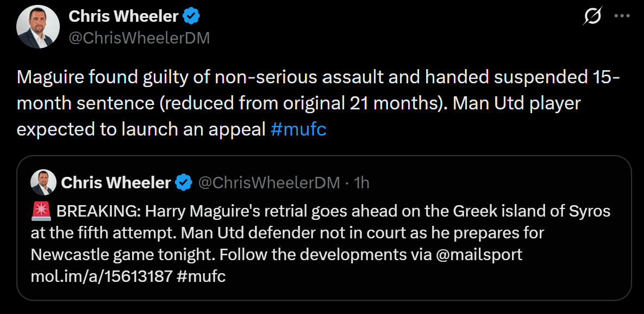Open quoted tweet by clicking its retrial text
This screenshot has width=644, height=314.
click(304, 233)
